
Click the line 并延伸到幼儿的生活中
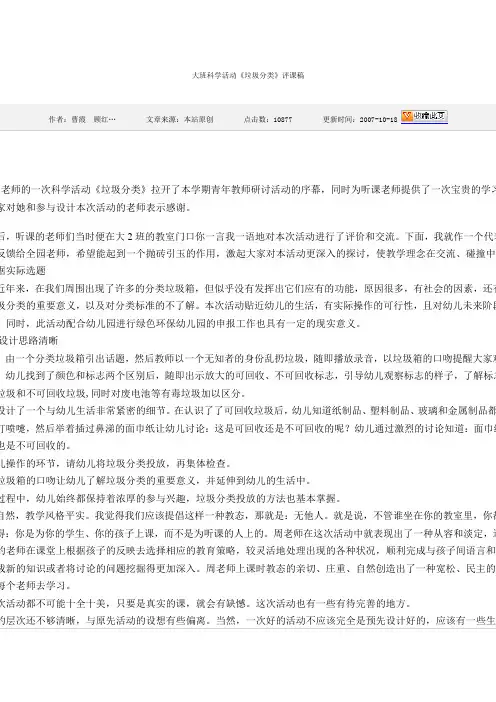click(x=155, y=481)
